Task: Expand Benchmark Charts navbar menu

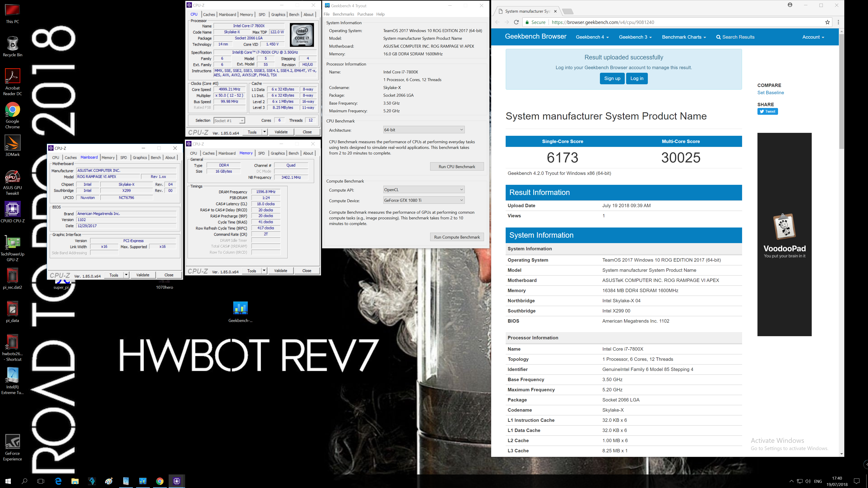Action: 684,37
